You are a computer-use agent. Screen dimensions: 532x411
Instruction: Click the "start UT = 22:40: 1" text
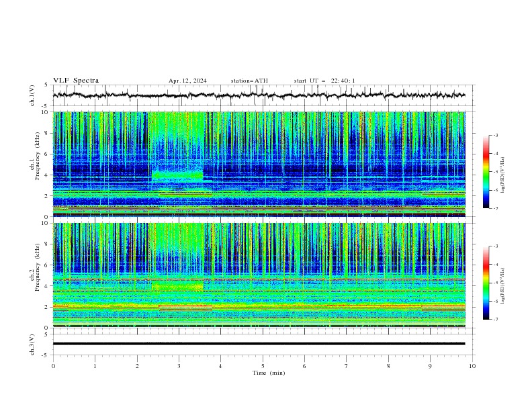(x=324, y=81)
